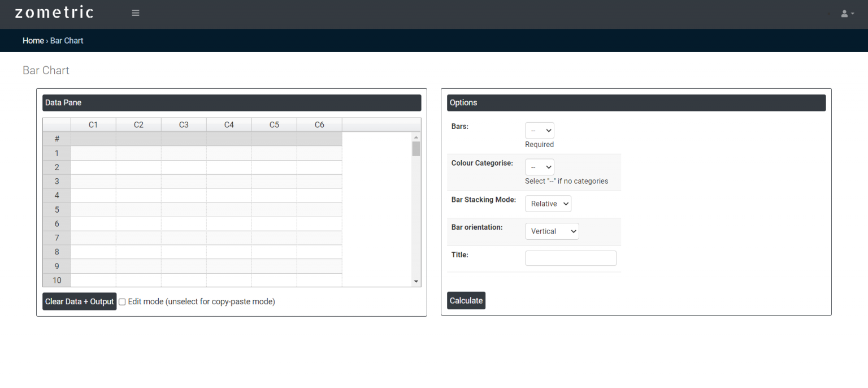
Task: Open the Bars dropdown
Action: coord(539,130)
